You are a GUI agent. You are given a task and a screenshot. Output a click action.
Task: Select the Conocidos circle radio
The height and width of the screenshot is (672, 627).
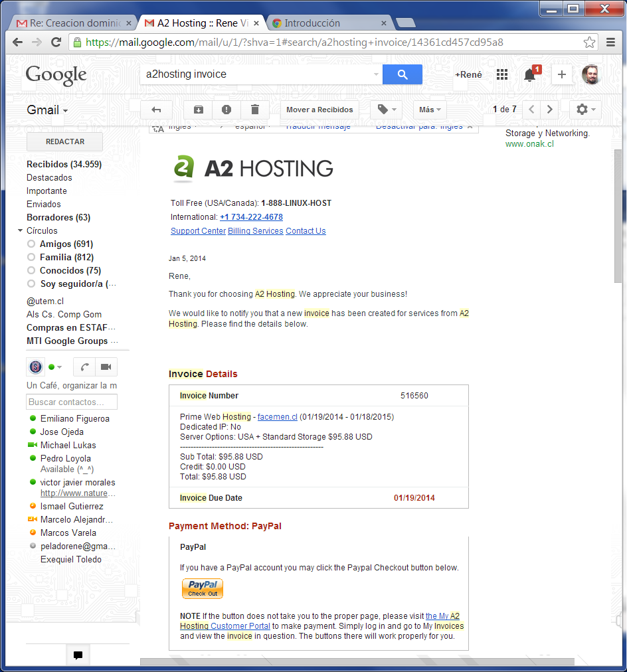[x=31, y=271]
